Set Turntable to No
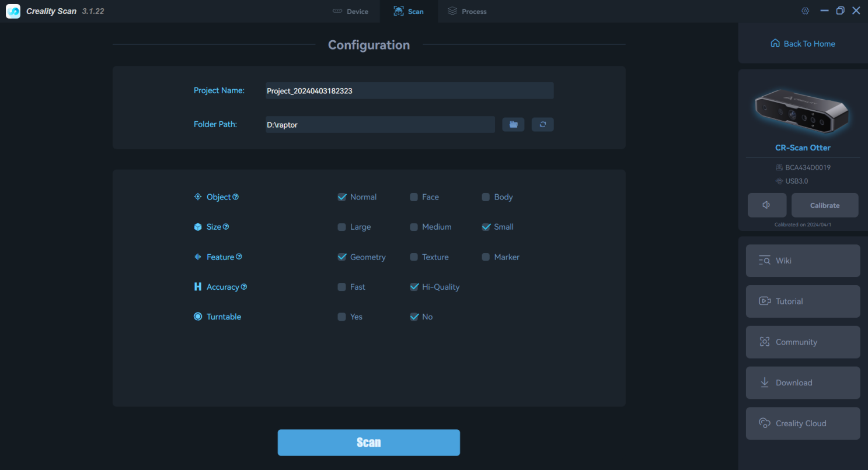The image size is (868, 470). (x=414, y=317)
